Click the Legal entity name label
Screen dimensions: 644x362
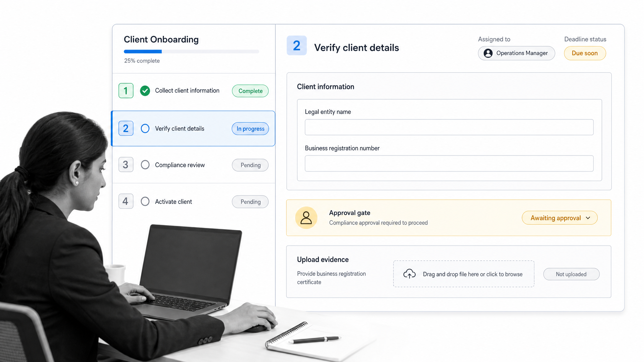328,112
